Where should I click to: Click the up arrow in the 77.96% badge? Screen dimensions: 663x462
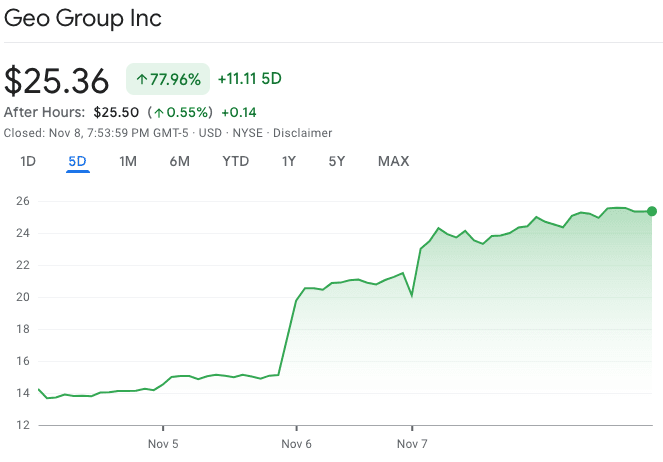tap(141, 80)
